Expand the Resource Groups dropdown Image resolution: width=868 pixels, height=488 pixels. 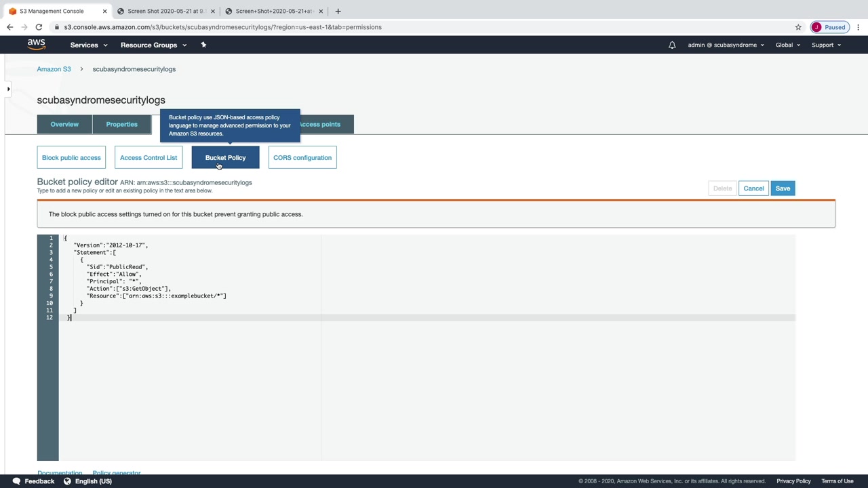coord(153,45)
